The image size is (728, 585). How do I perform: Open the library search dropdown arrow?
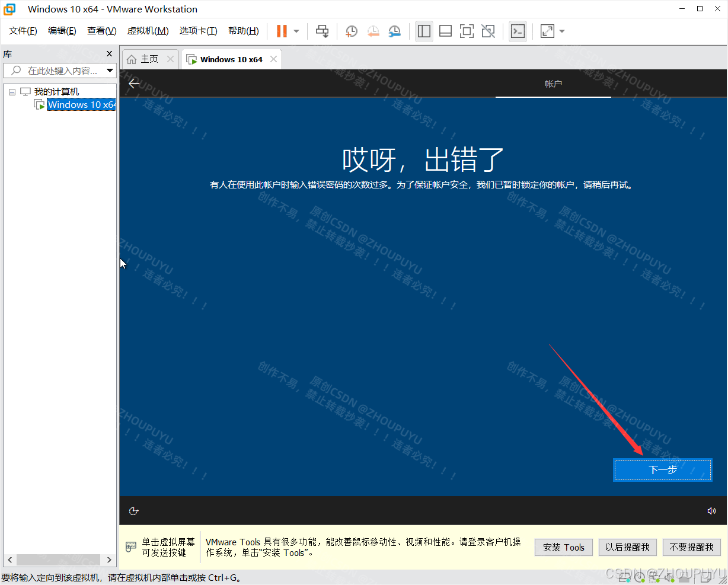pyautogui.click(x=110, y=71)
